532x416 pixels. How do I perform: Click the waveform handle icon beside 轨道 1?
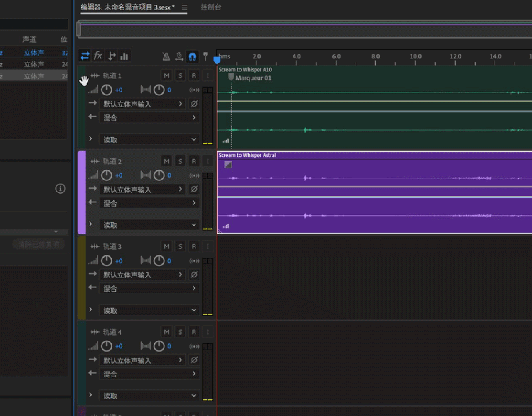coord(95,75)
